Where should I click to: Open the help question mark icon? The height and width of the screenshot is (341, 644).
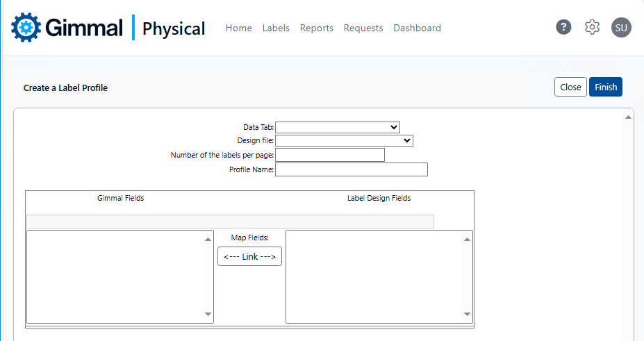tap(563, 27)
